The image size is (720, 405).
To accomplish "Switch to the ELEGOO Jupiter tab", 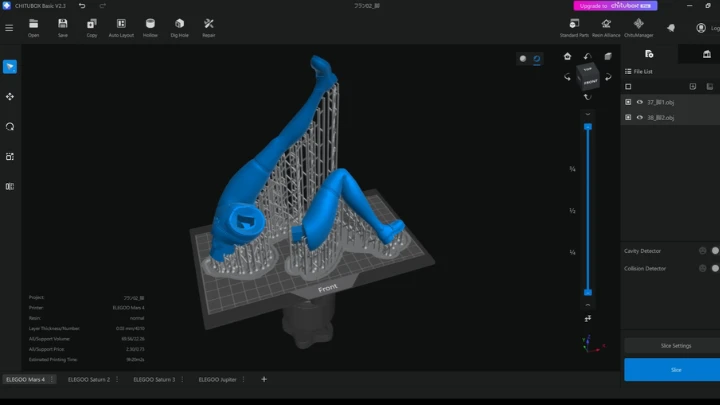I will tap(217, 379).
